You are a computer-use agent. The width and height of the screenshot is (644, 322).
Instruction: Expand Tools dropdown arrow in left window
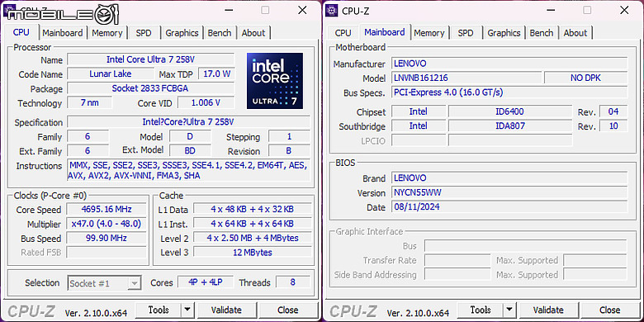pyautogui.click(x=187, y=310)
